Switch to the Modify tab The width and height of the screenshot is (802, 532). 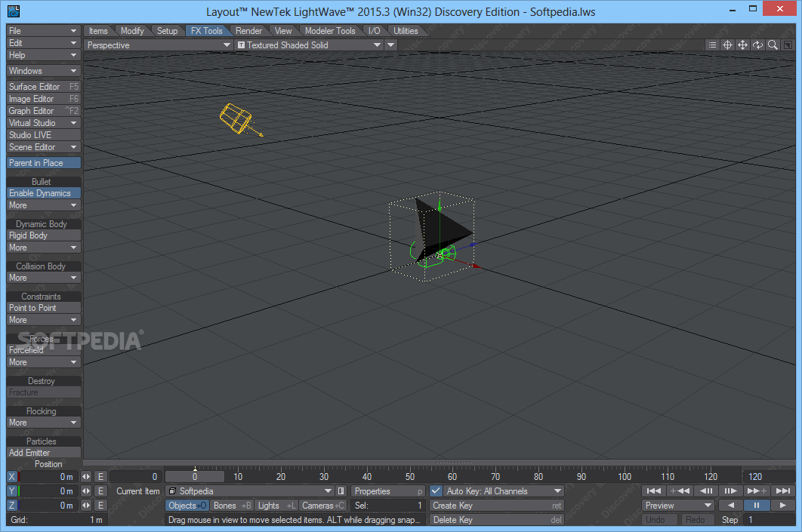[x=132, y=31]
